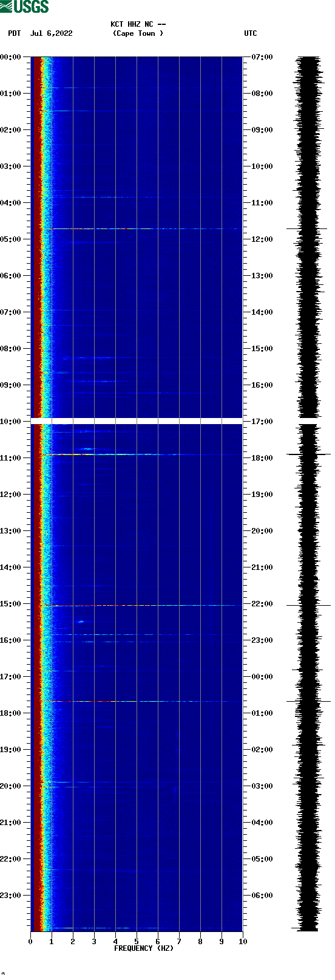Click the seismogram spike near 22:00 UTC
The height and width of the screenshot is (980, 335).
pyautogui.click(x=308, y=606)
